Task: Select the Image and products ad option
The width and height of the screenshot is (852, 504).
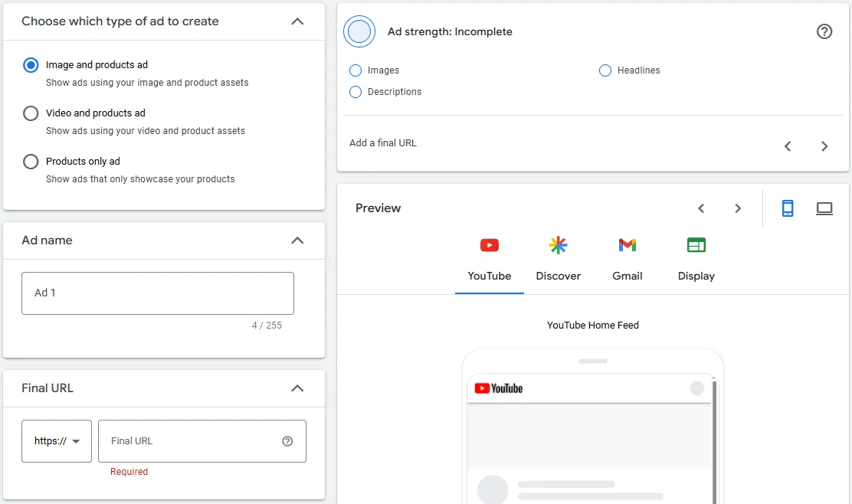Action: [31, 65]
